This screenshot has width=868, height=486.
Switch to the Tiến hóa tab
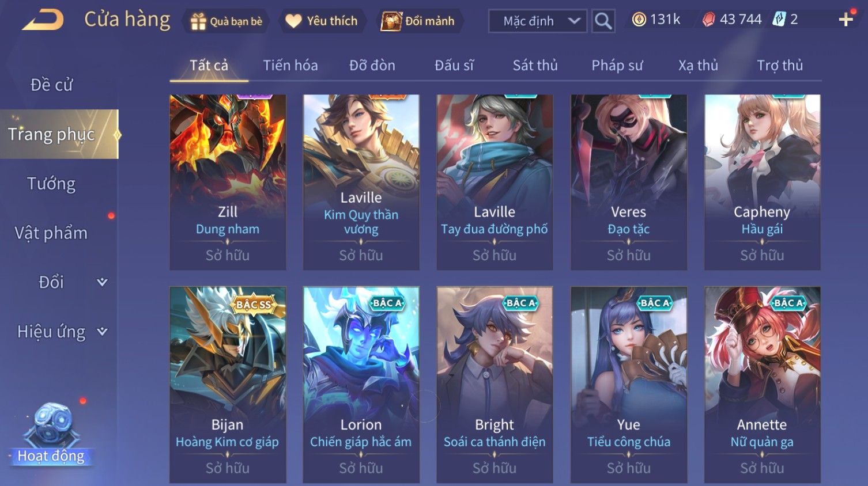(x=290, y=66)
